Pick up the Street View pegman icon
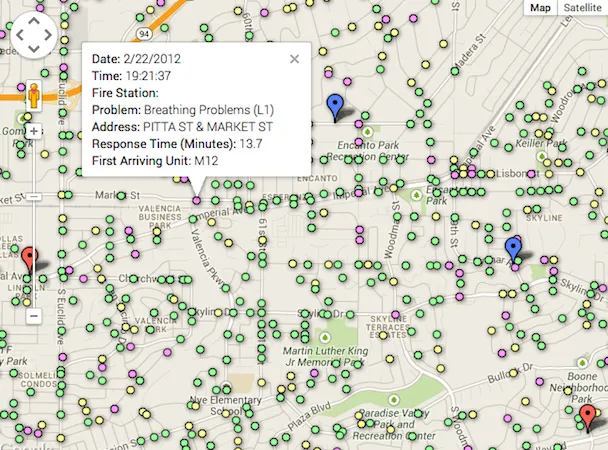 tap(34, 96)
